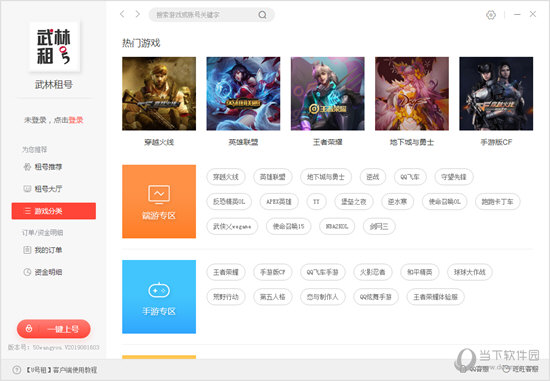Contact QQ客服 in the bottom bar
Screen dimensions: 550x381
pos(475,369)
